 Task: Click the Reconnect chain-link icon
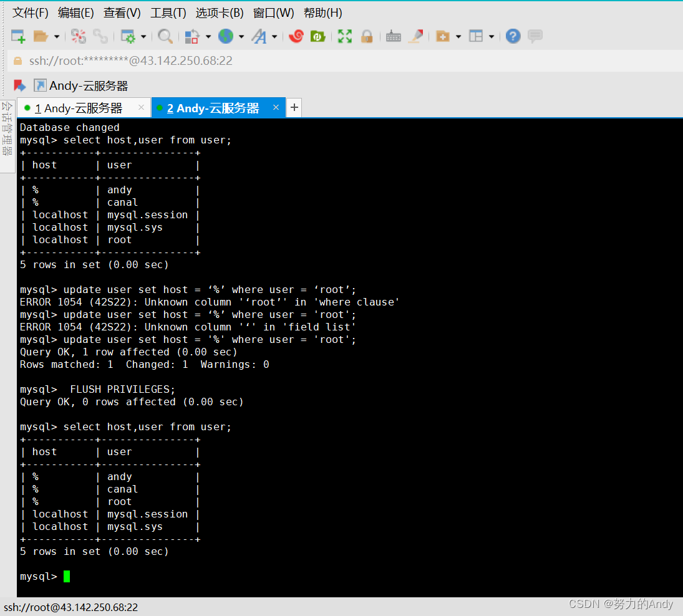tap(100, 37)
